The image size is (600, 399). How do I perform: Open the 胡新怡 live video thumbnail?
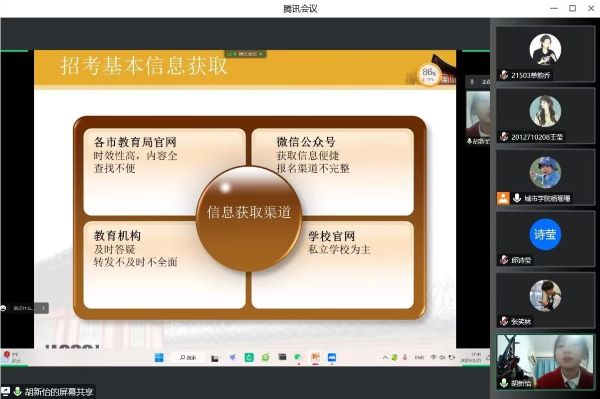pos(545,362)
